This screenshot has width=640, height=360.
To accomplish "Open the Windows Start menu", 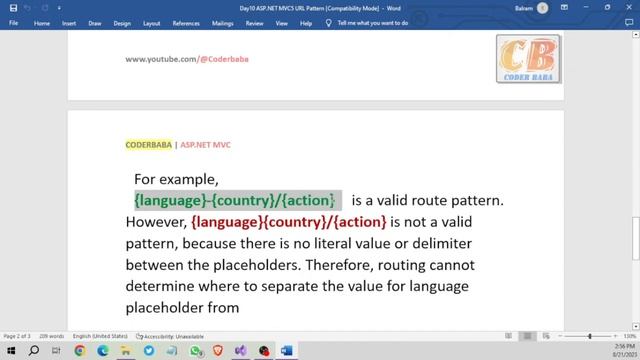I will 11,351.
